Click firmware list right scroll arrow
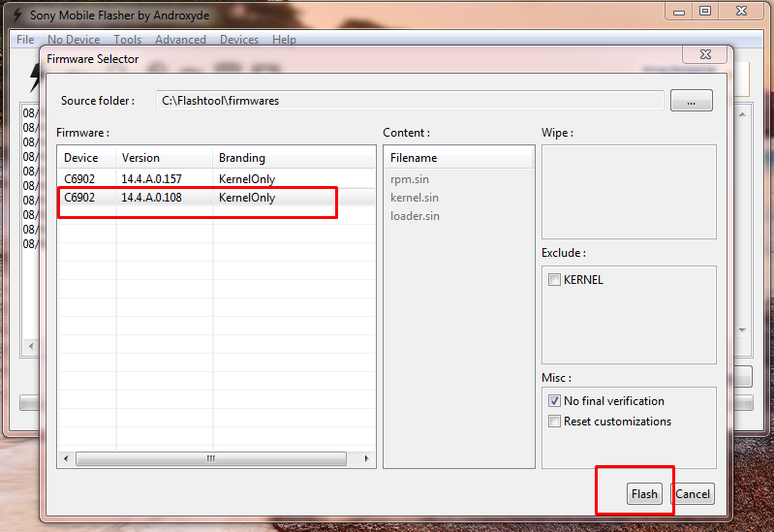Image resolution: width=774 pixels, height=532 pixels. [x=366, y=459]
